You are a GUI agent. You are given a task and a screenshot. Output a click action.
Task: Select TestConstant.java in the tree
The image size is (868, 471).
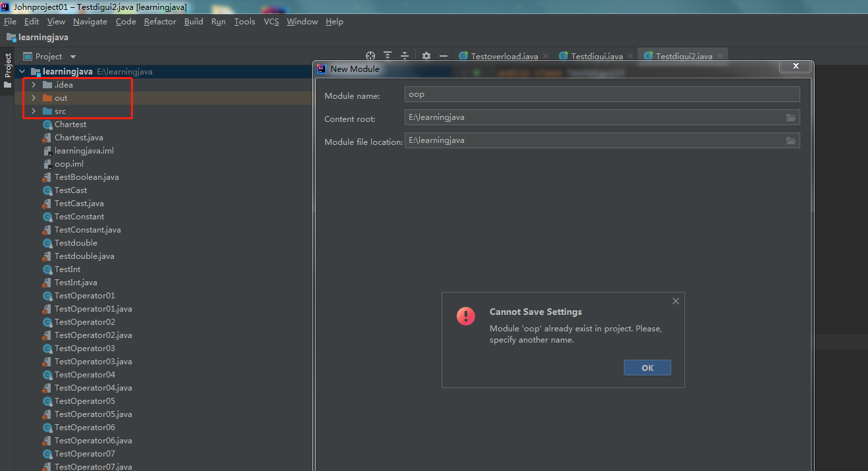[88, 230]
